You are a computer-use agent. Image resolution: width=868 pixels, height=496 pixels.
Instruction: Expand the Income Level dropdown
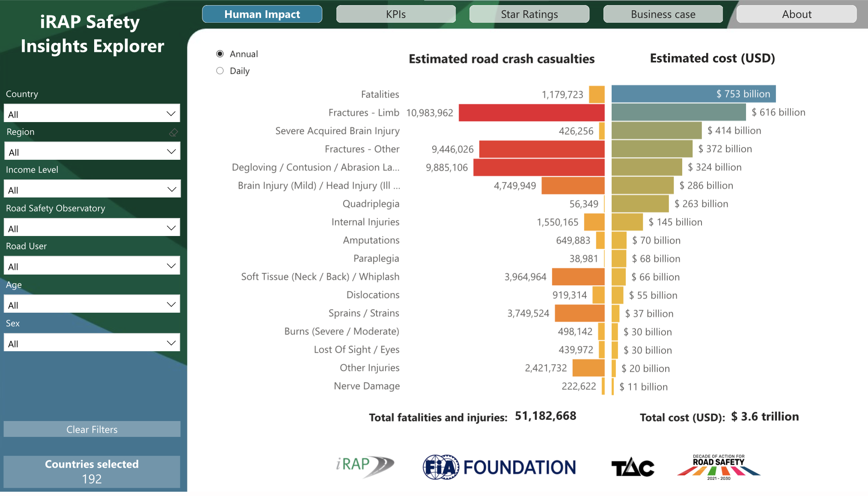(92, 189)
